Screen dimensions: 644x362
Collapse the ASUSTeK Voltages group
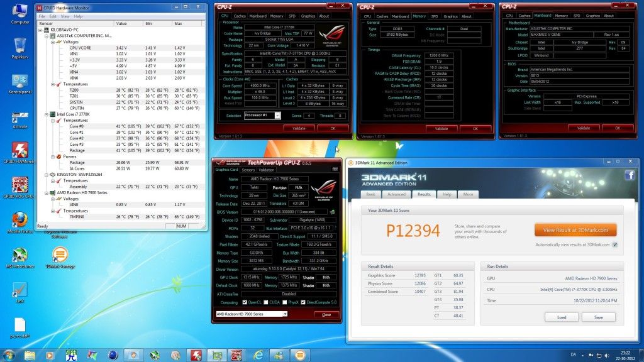[53, 42]
